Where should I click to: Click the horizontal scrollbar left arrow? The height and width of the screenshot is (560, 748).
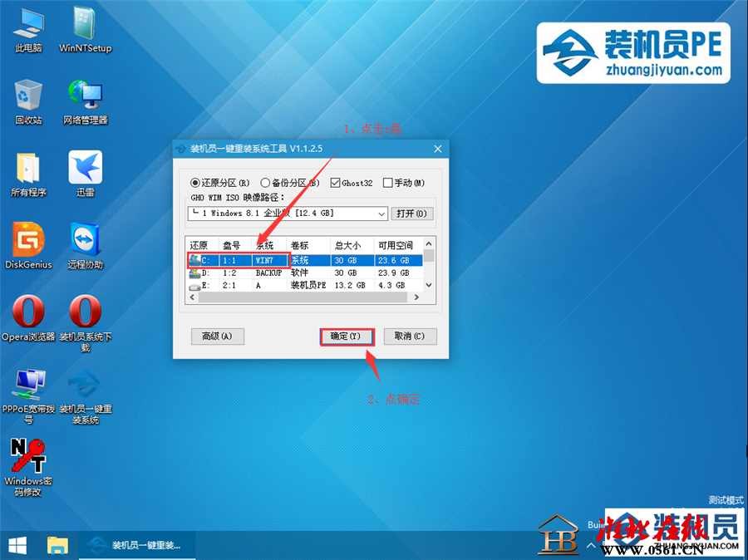coord(192,297)
